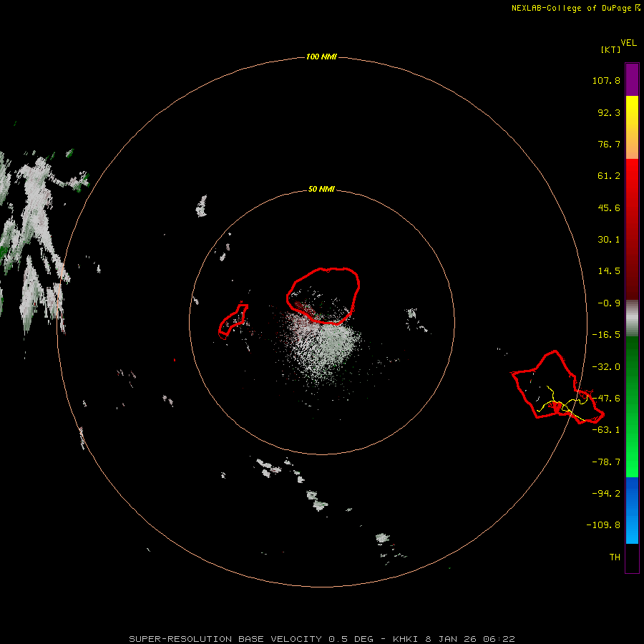Click the -109.8 velocity scale value

point(603,525)
